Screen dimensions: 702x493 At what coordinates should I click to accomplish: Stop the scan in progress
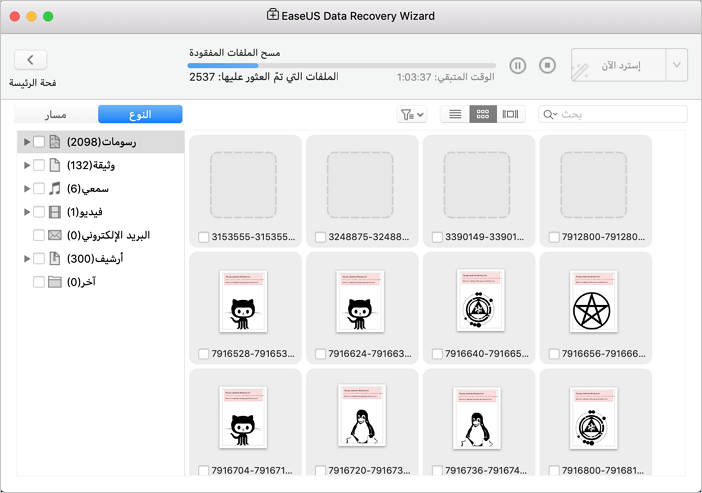pyautogui.click(x=547, y=65)
